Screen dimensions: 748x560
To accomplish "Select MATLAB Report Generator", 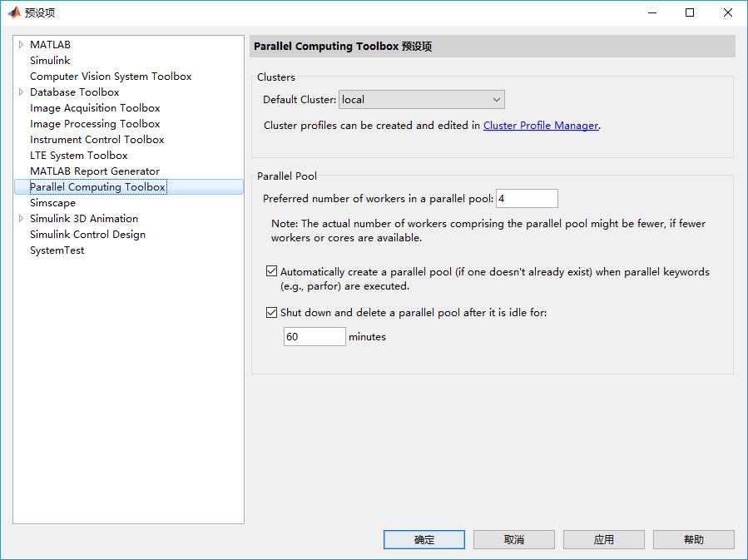I will tap(95, 171).
